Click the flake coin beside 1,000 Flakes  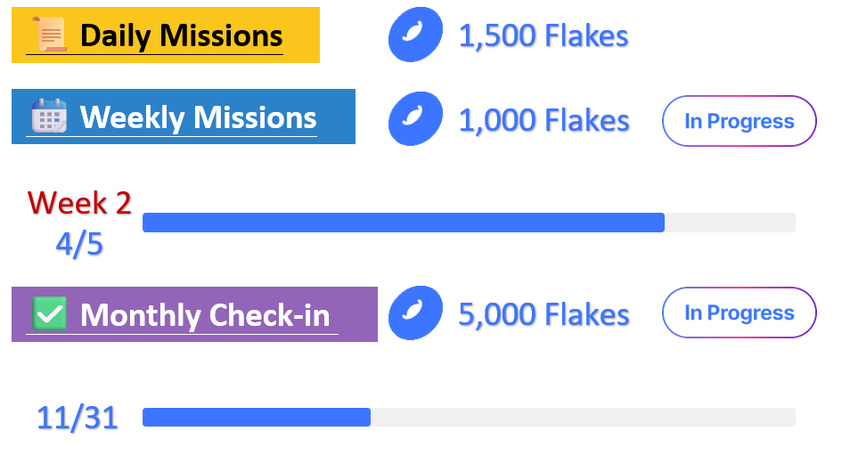coord(415,119)
